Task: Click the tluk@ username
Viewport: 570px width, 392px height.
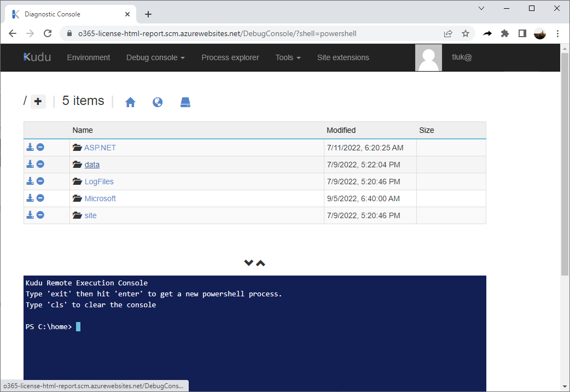Action: click(462, 57)
